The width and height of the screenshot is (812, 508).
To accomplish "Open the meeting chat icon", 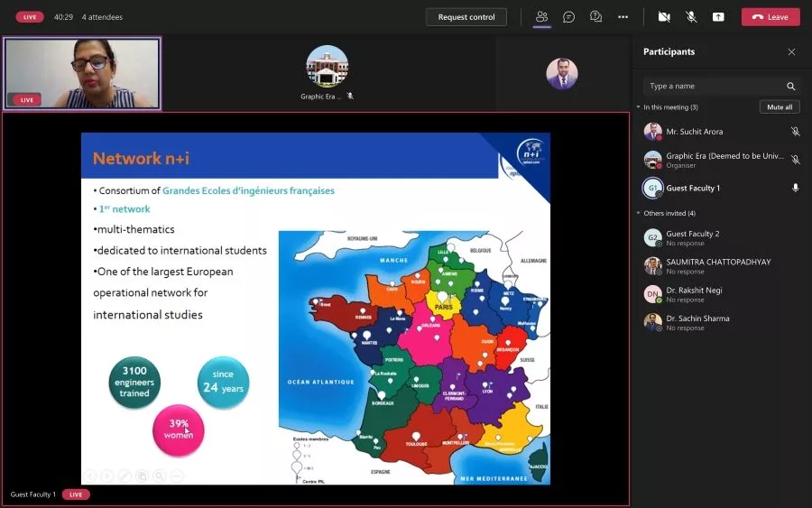I will 568,17.
